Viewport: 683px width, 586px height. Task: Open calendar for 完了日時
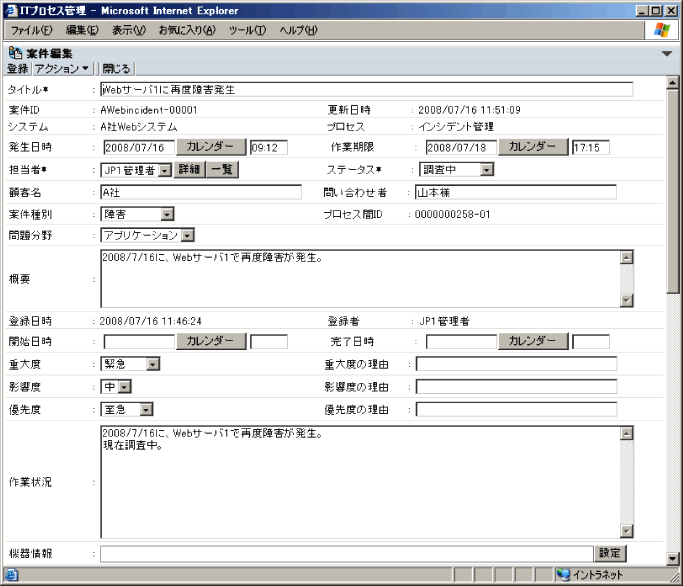(534, 341)
